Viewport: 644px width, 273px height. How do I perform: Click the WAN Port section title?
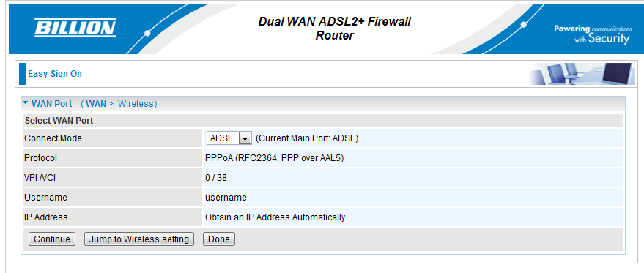click(52, 104)
